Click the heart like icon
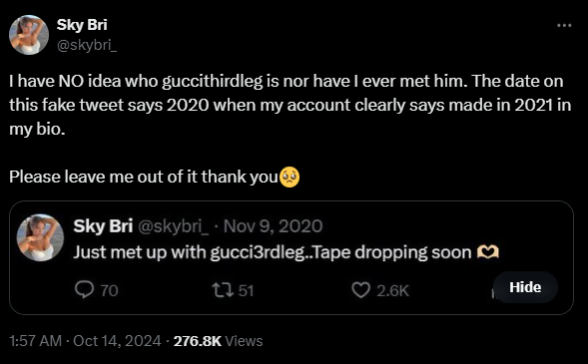Image resolution: width=588 pixels, height=364 pixels. click(x=360, y=290)
